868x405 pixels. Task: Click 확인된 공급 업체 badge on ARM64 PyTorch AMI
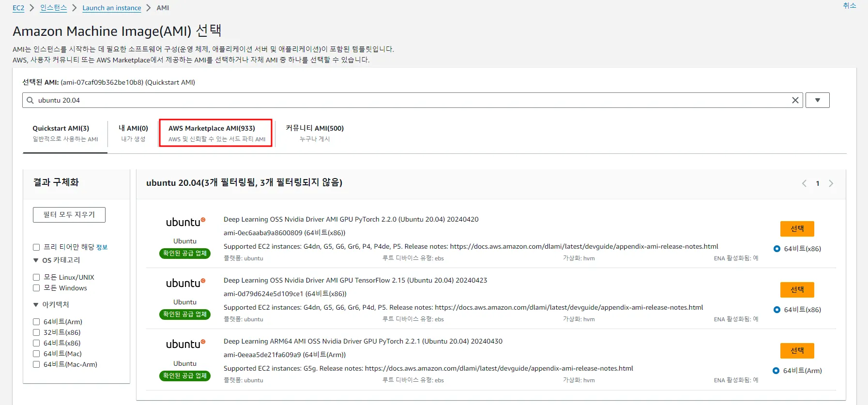(185, 375)
